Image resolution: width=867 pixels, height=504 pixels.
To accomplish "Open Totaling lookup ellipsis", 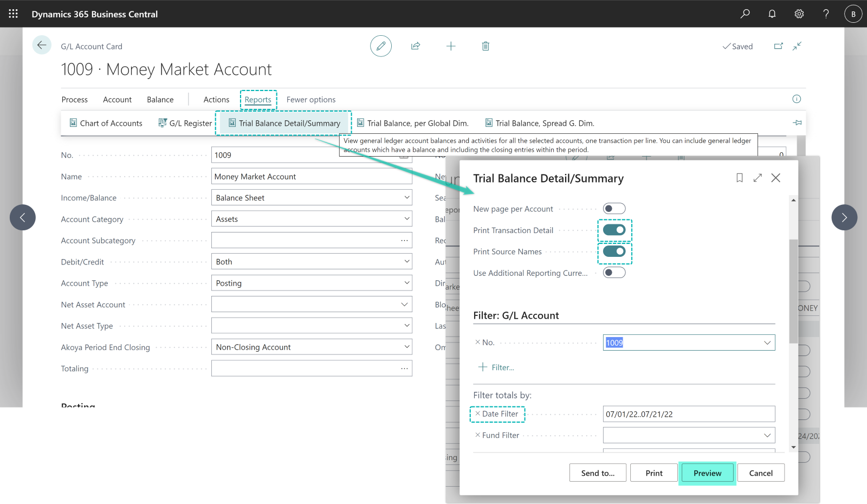I will (404, 369).
